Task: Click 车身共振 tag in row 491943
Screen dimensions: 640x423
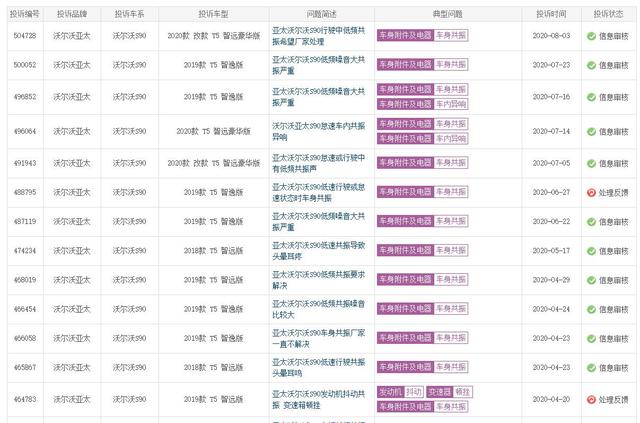Action: click(451, 163)
